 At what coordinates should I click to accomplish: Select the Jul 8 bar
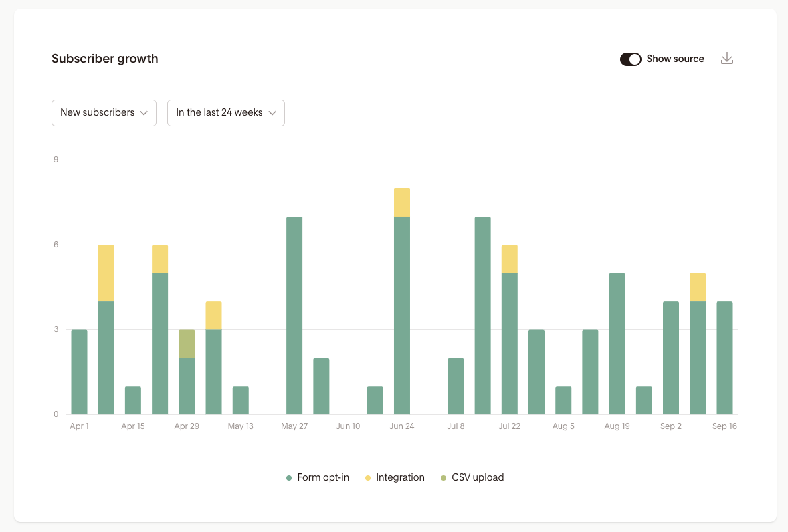coord(456,388)
